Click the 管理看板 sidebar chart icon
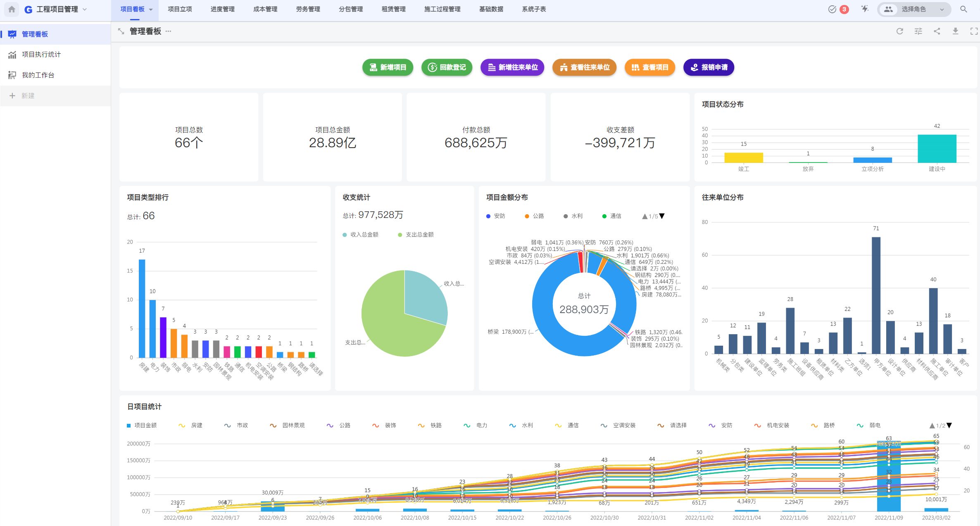Viewport: 980px width, 526px height. click(12, 34)
